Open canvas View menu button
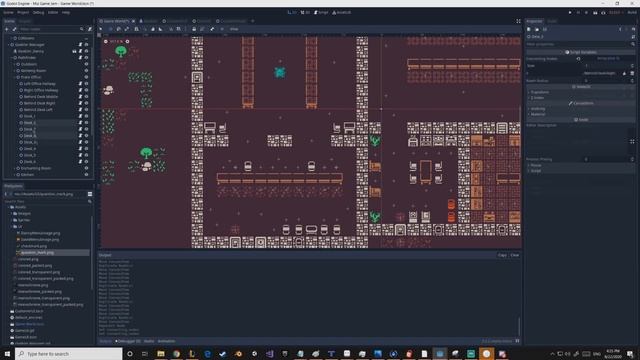The width and height of the screenshot is (640, 360). [234, 29]
